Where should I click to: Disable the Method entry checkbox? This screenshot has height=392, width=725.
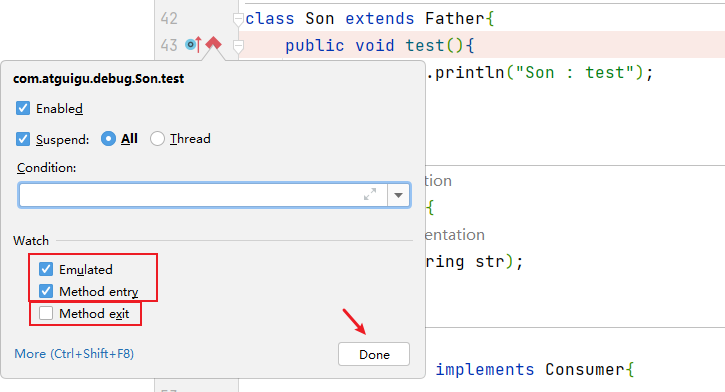46,291
